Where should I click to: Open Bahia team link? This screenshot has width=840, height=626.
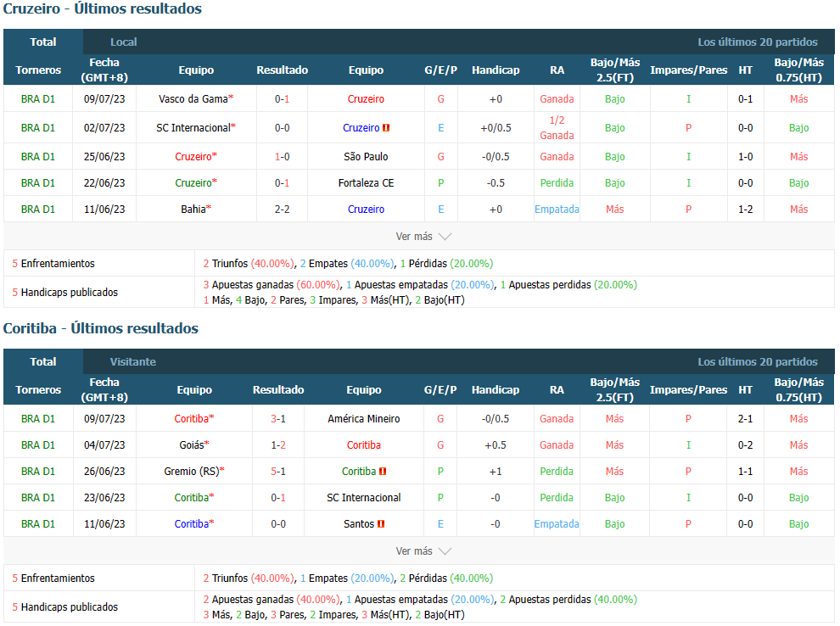point(193,209)
